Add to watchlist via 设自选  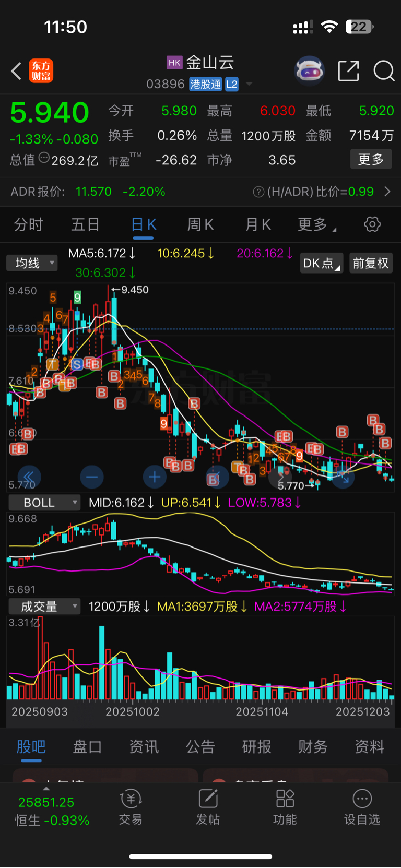click(362, 807)
